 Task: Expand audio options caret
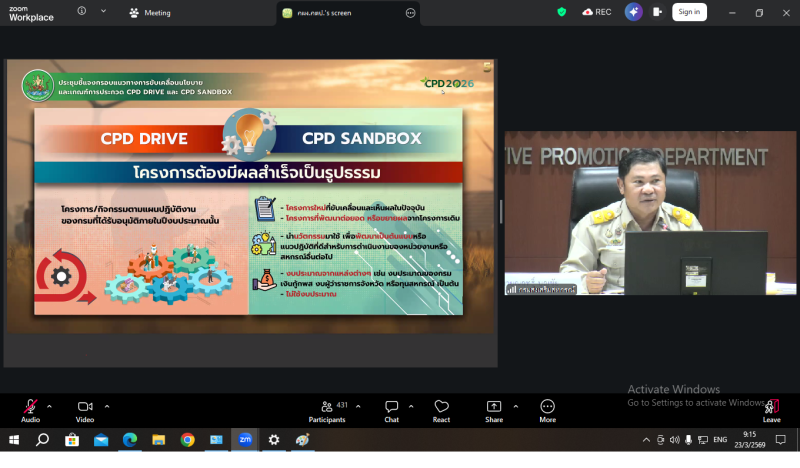point(51,406)
